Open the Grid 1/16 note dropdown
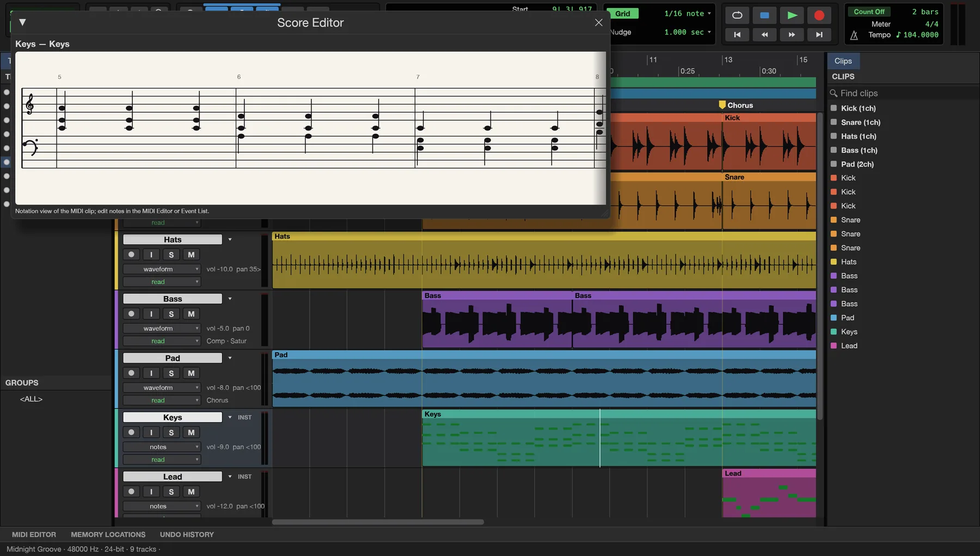980x556 pixels. [687, 14]
